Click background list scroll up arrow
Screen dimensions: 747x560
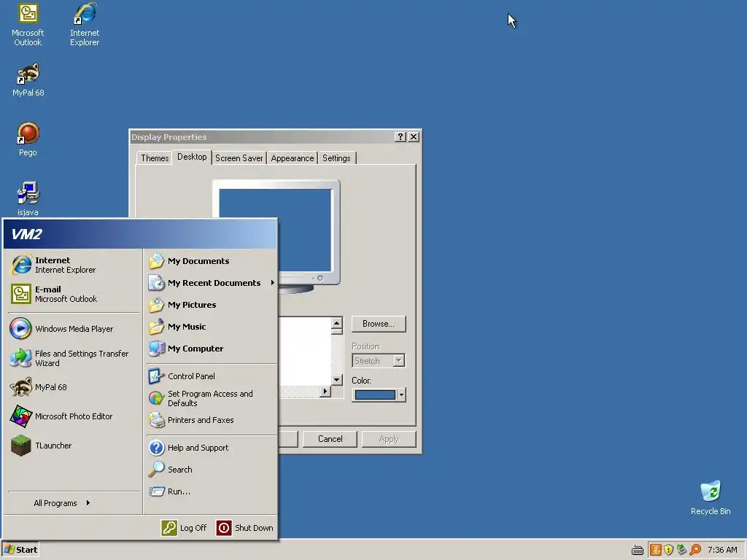click(x=337, y=323)
